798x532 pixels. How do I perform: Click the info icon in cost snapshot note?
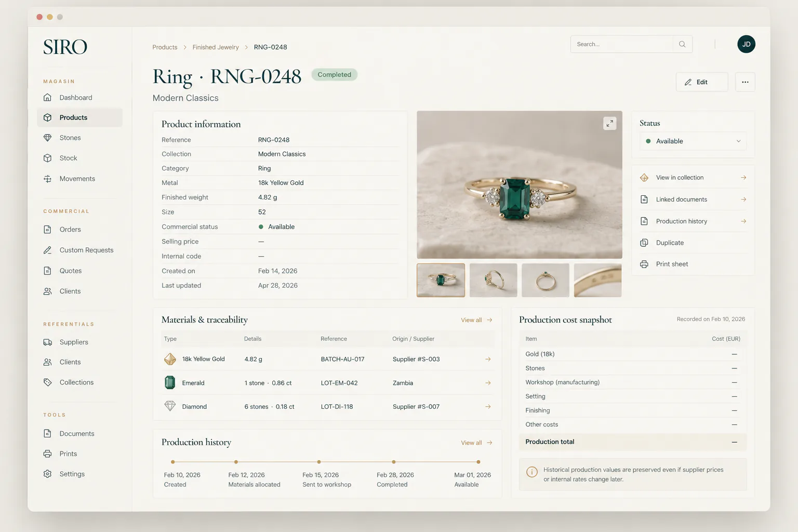[532, 472]
